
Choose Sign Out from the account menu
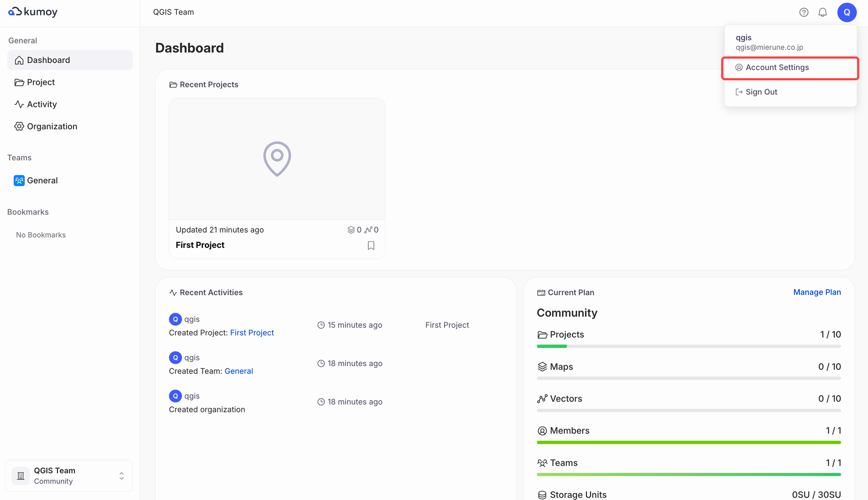pos(761,92)
